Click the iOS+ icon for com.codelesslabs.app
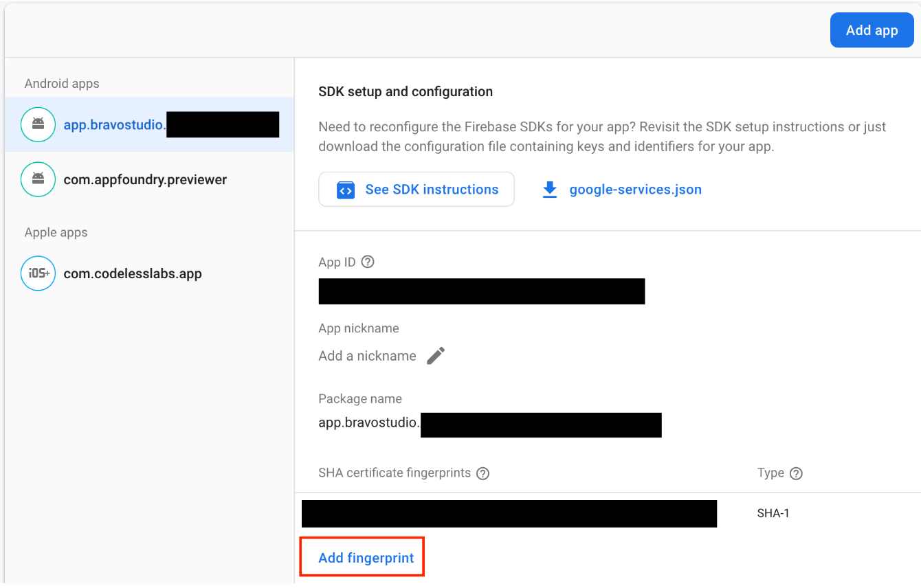This screenshot has width=921, height=588. (x=38, y=273)
